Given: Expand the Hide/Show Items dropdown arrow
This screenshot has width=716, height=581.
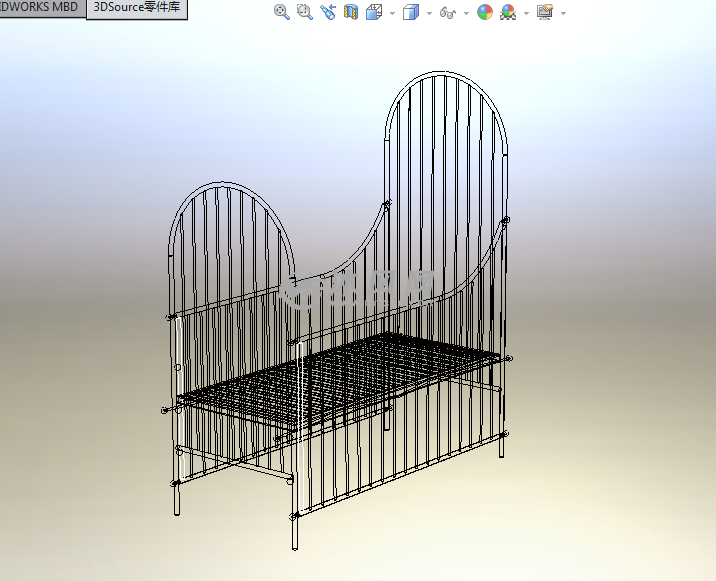Looking at the screenshot, I should (466, 13).
